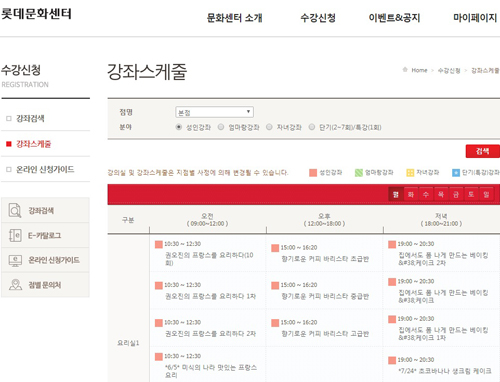This screenshot has width=500, height=382.
Task: Open course 권오진의 프랑스를 요리하다 2차
Action: (x=211, y=334)
